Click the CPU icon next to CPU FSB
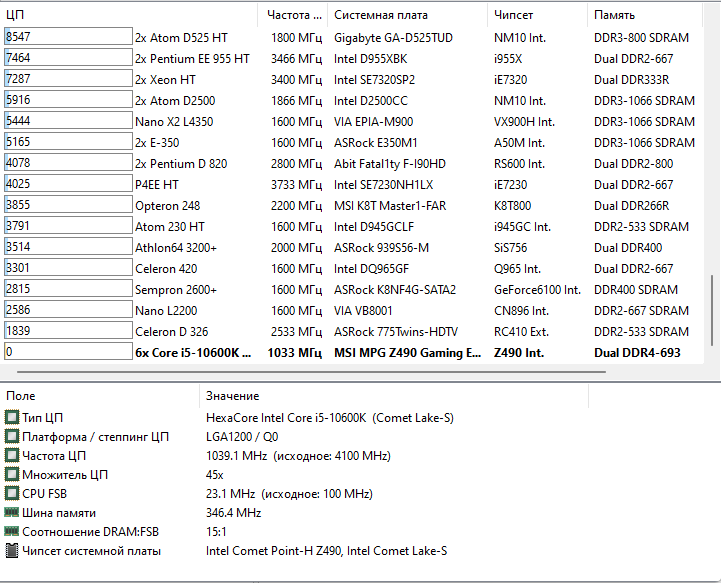The image size is (721, 583). [x=11, y=493]
